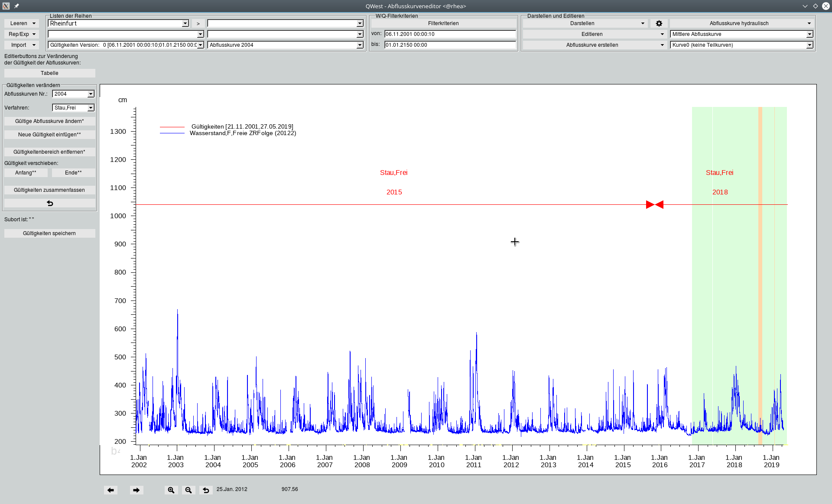Click the von date input field
The image size is (832, 504).
449,34
